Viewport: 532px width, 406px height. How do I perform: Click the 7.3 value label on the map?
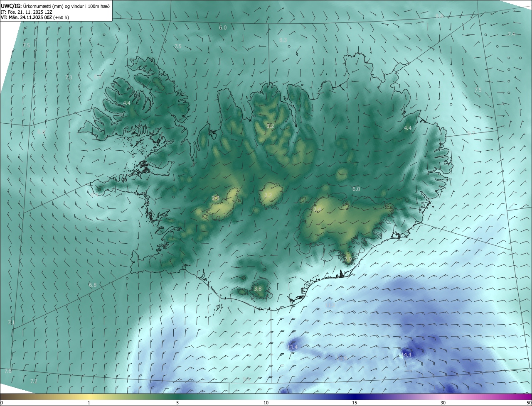pos(69,77)
